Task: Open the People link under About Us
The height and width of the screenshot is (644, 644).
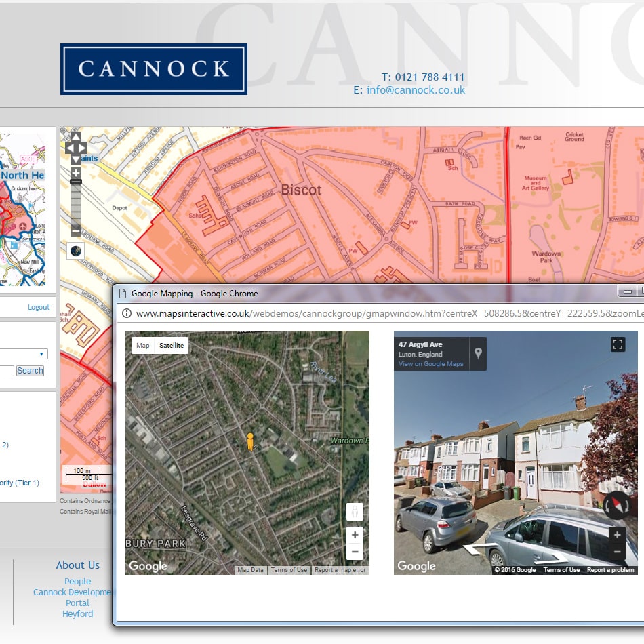Action: click(77, 581)
